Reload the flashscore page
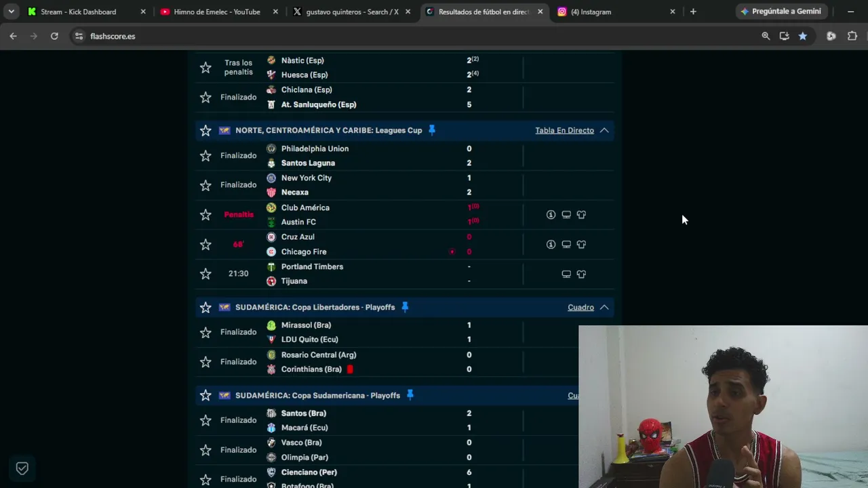868x488 pixels. pos(54,36)
